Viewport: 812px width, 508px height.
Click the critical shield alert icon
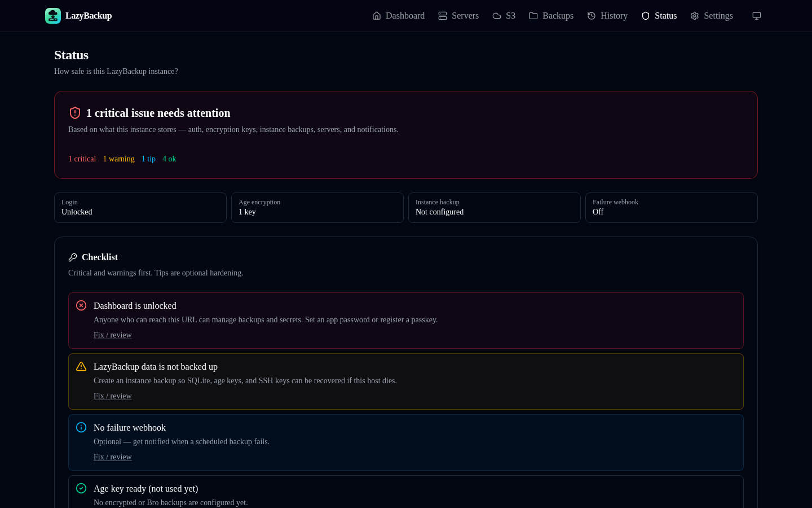[75, 113]
